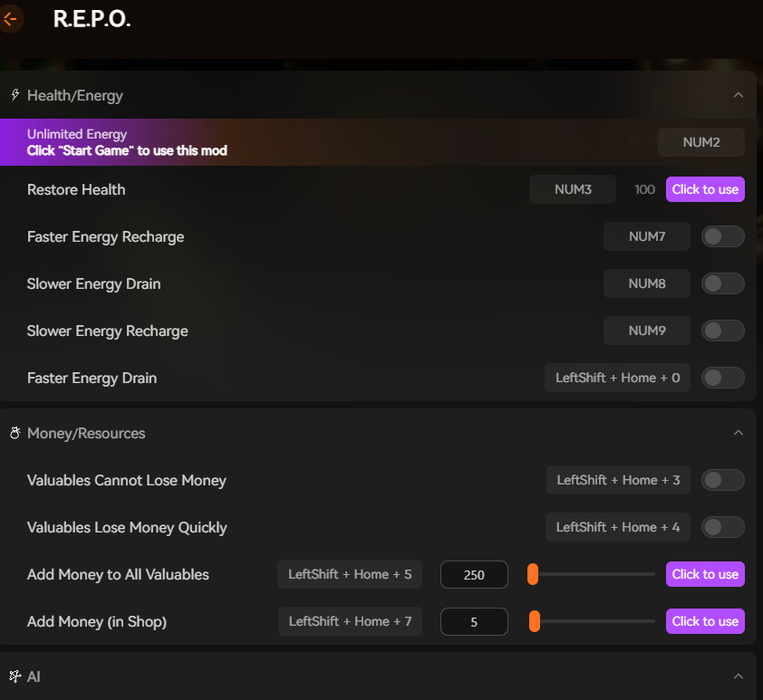
Task: Collapse the AI section chevron
Action: [x=738, y=676]
